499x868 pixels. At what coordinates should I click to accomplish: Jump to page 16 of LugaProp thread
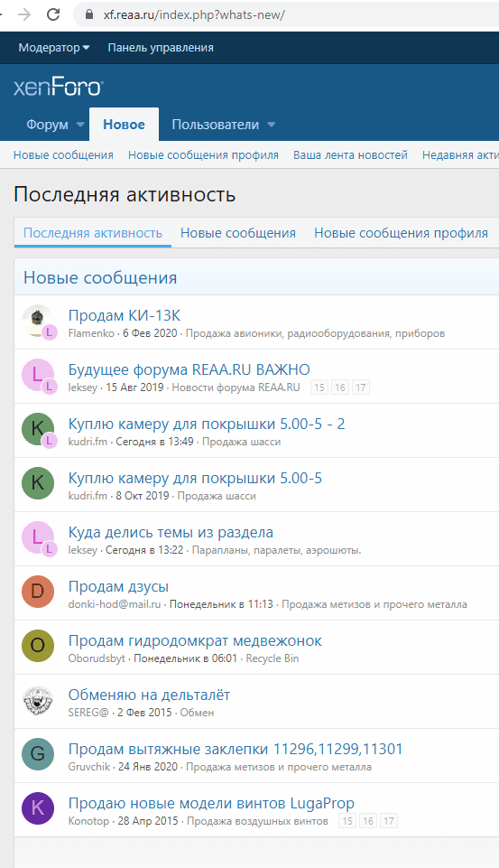368,821
